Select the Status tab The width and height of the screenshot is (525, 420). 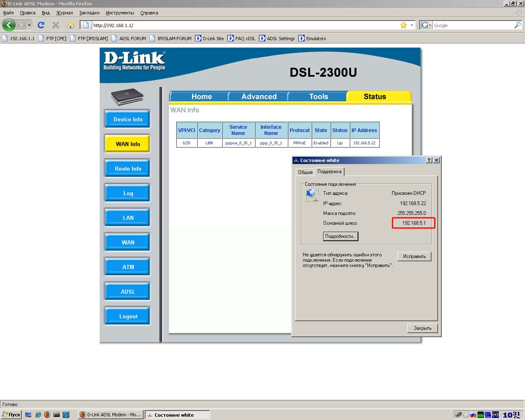click(379, 96)
